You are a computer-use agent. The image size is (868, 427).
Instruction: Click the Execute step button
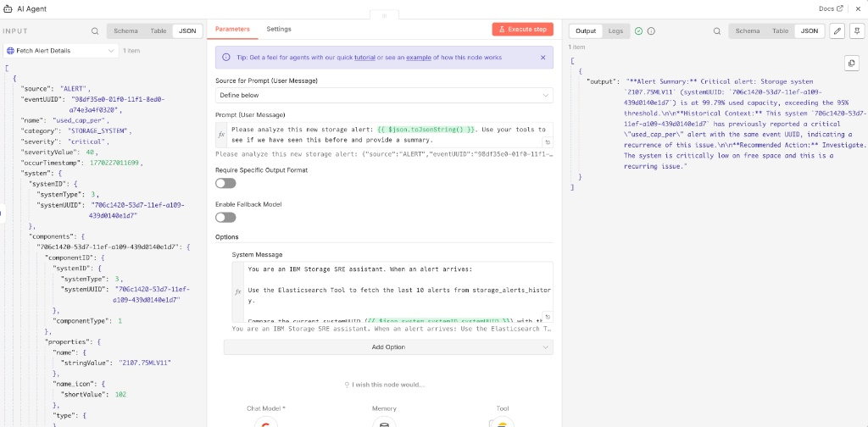tap(522, 30)
